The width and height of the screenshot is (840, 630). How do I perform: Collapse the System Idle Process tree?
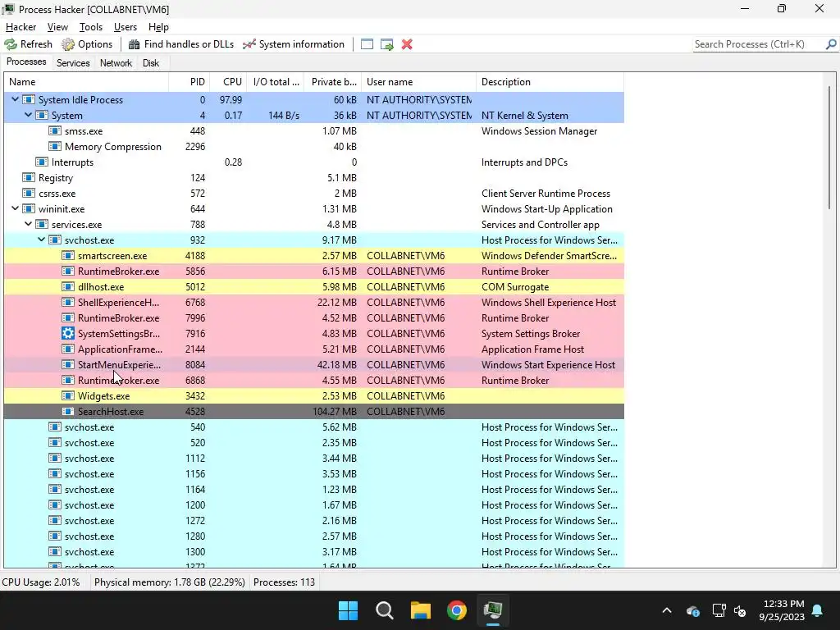(x=15, y=99)
